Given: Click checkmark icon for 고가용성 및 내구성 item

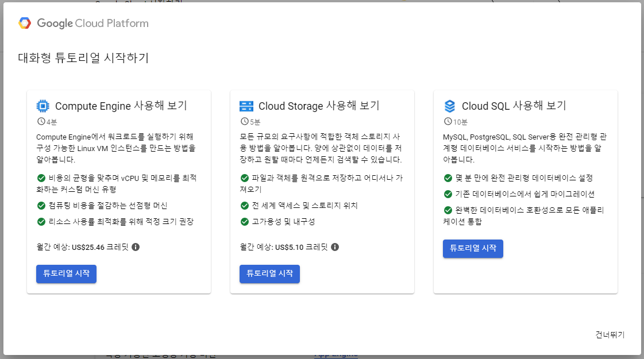Looking at the screenshot, I should (244, 221).
